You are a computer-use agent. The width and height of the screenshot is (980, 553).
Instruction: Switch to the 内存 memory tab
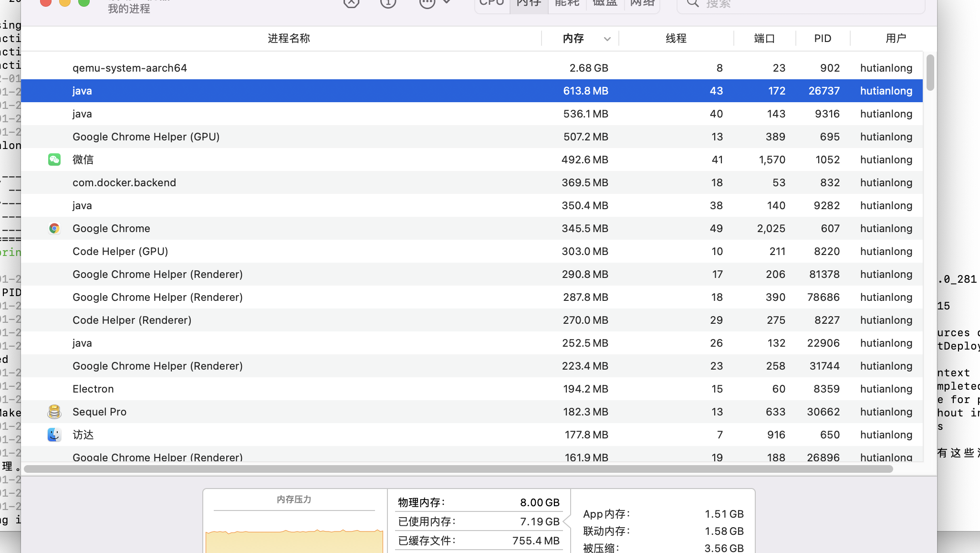[x=529, y=4]
